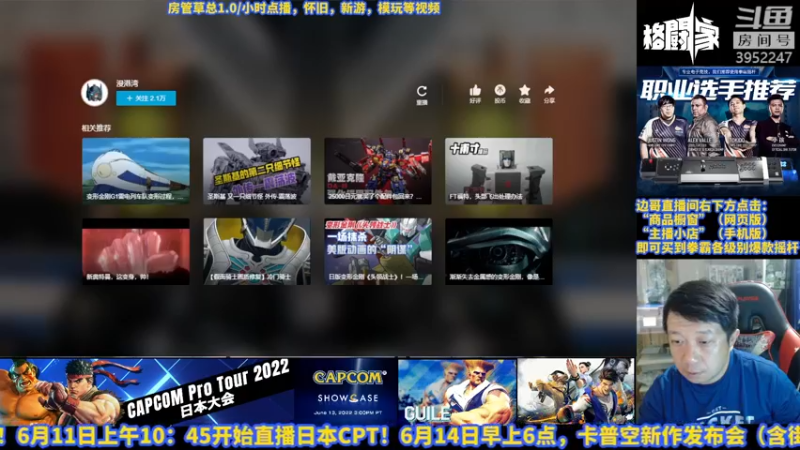
Task: Open the uploader name above follow button
Action: click(127, 83)
